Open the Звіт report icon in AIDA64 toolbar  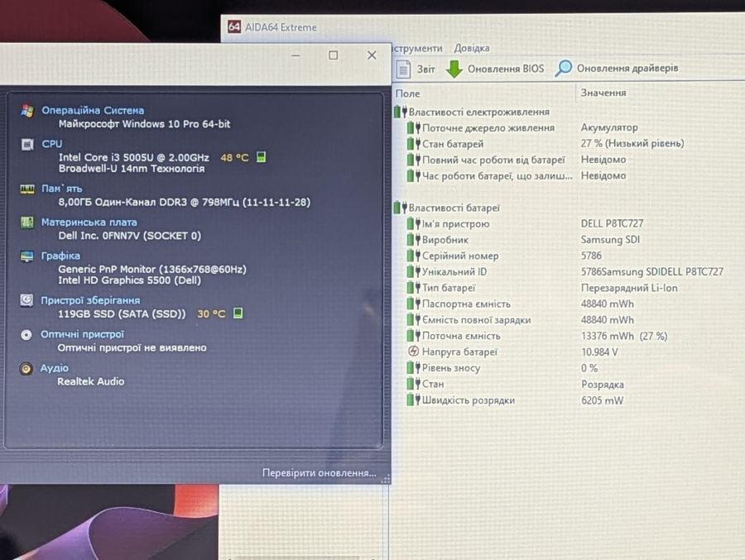point(403,69)
